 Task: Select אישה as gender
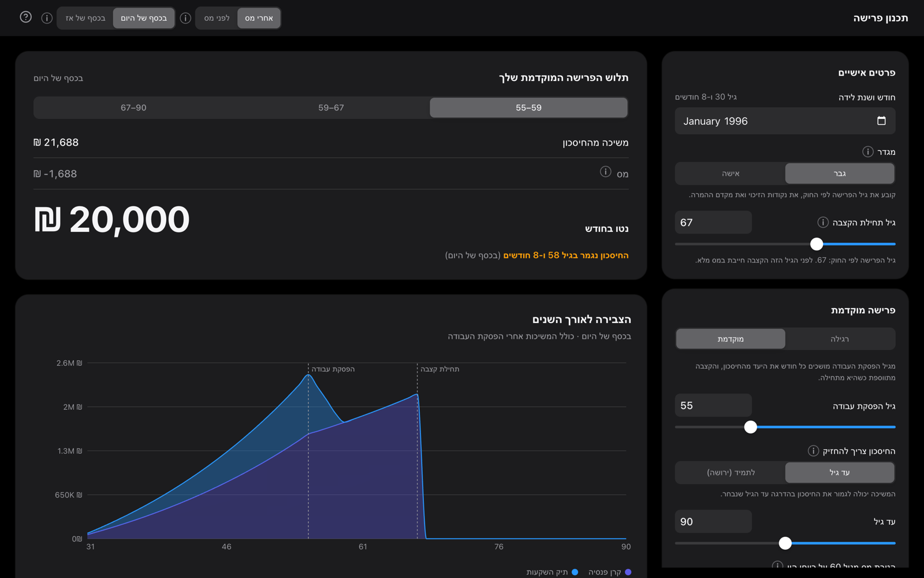(731, 173)
